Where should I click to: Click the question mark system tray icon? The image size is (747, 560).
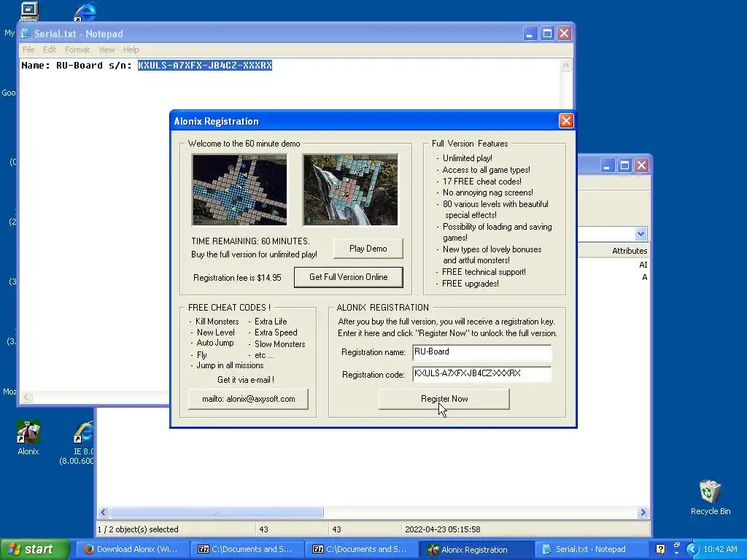(660, 550)
